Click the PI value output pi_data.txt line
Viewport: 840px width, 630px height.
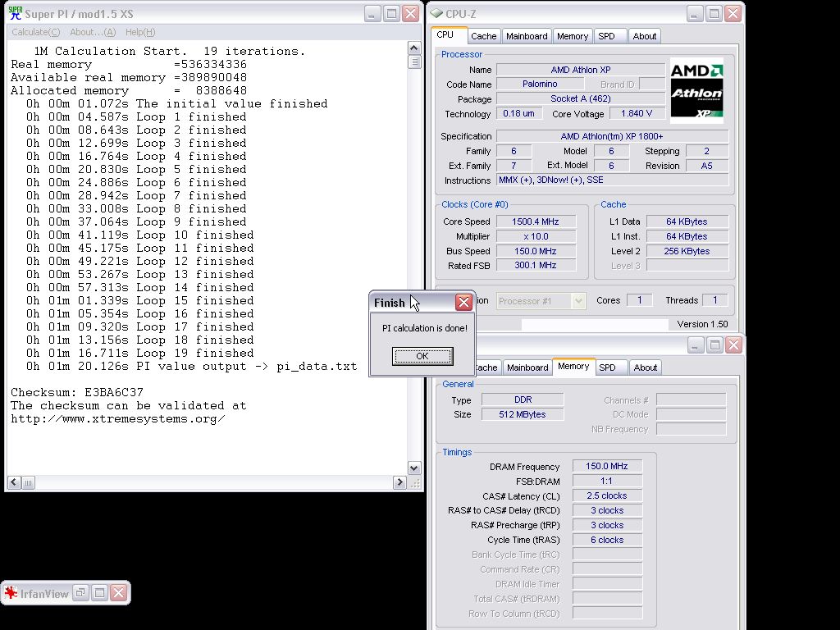[191, 367]
